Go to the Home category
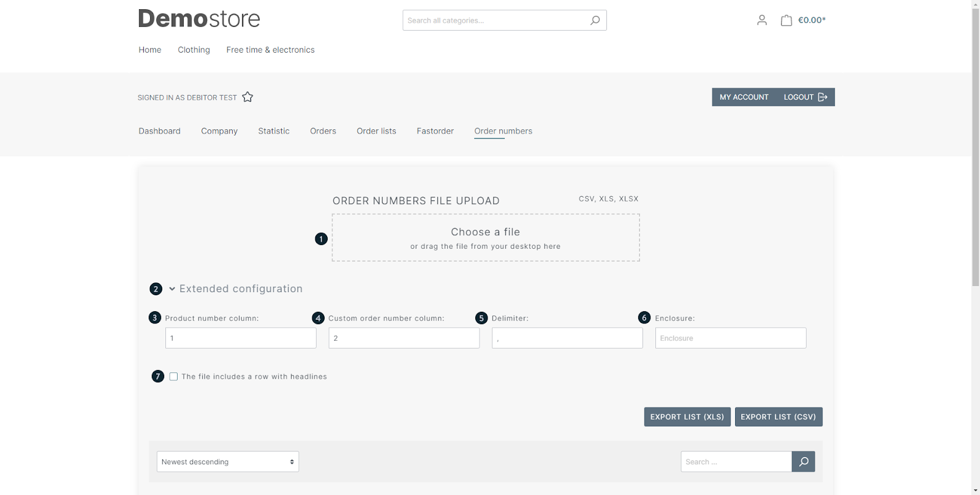Viewport: 980px width, 495px height. click(x=150, y=50)
